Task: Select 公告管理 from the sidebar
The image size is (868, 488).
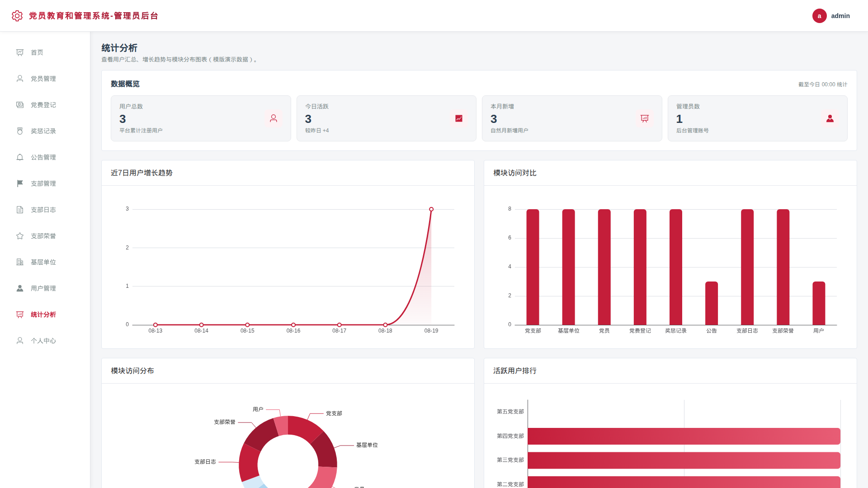Action: click(x=45, y=157)
